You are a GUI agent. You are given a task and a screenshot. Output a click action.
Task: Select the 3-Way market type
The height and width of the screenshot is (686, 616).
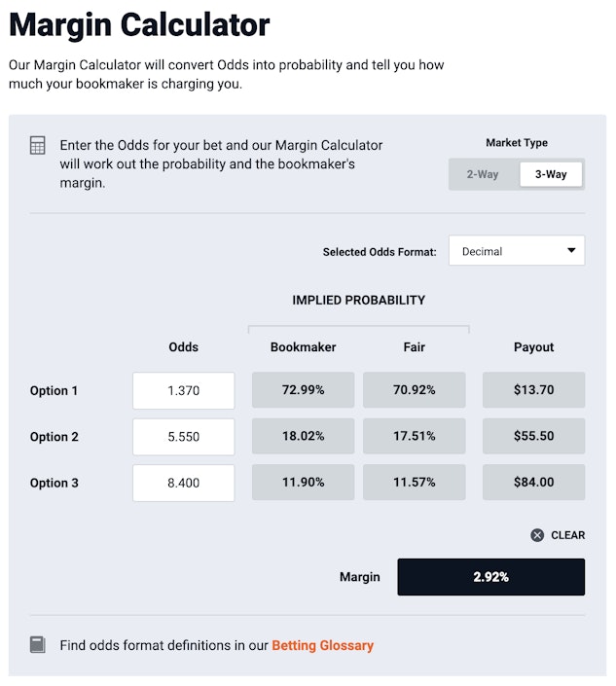(551, 174)
